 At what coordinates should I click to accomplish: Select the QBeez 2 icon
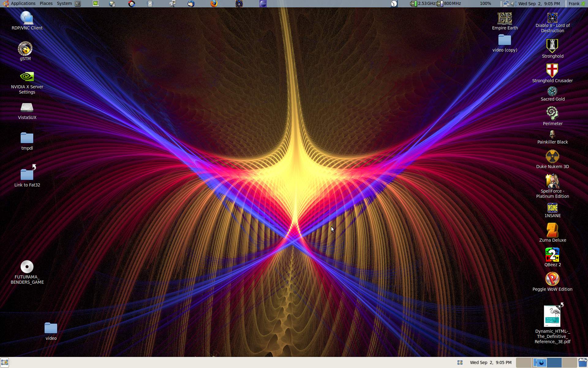552,257
